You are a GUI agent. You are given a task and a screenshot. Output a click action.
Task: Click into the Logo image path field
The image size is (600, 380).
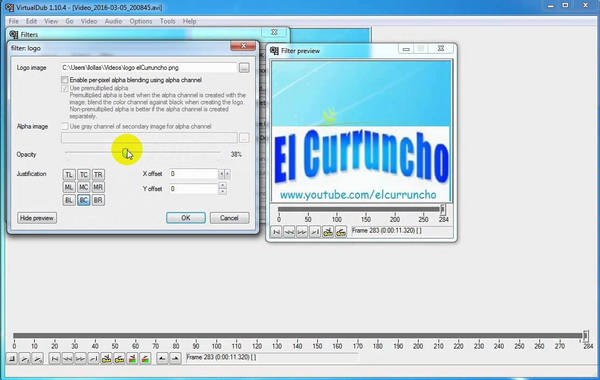148,68
